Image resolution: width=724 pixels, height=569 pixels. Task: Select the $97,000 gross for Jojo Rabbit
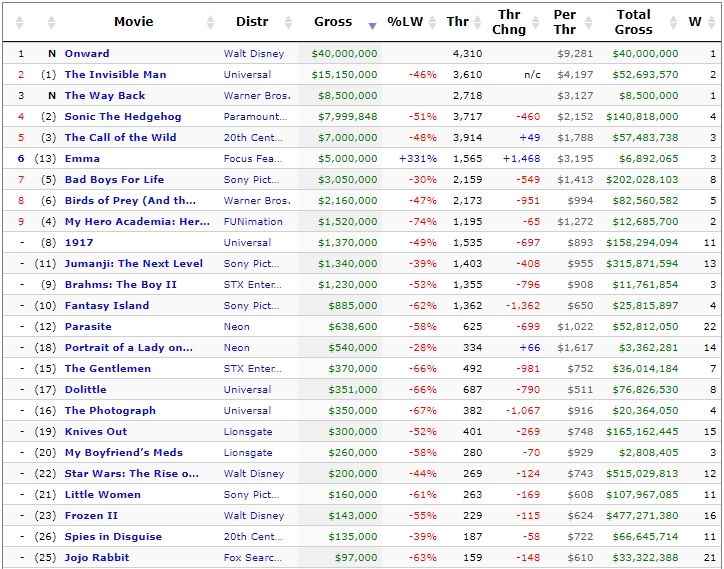click(x=356, y=558)
